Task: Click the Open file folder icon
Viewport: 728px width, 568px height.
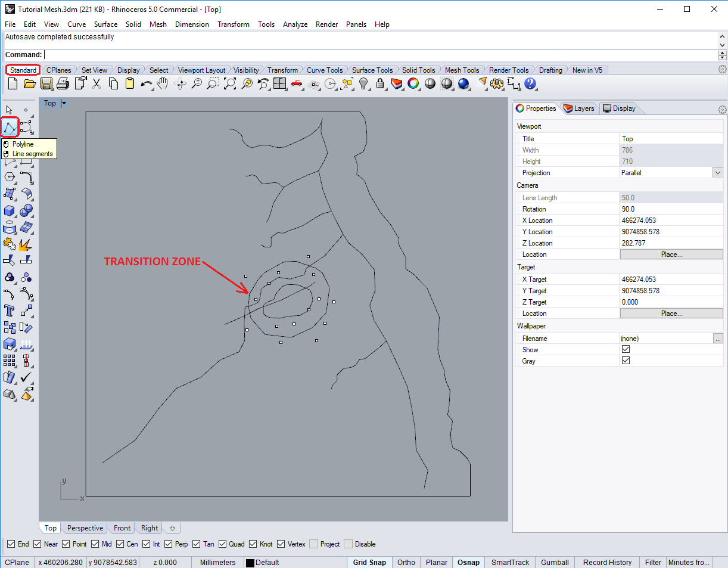Action: point(29,84)
